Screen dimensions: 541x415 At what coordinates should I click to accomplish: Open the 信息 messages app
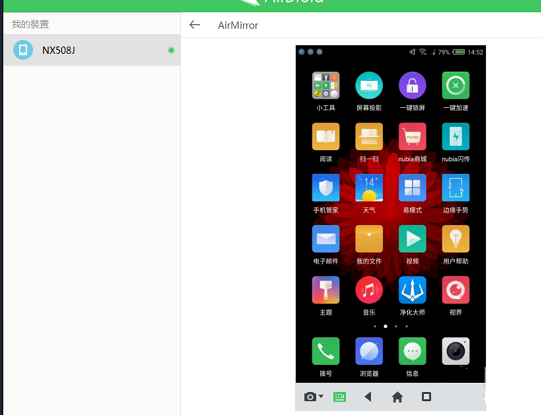click(412, 351)
